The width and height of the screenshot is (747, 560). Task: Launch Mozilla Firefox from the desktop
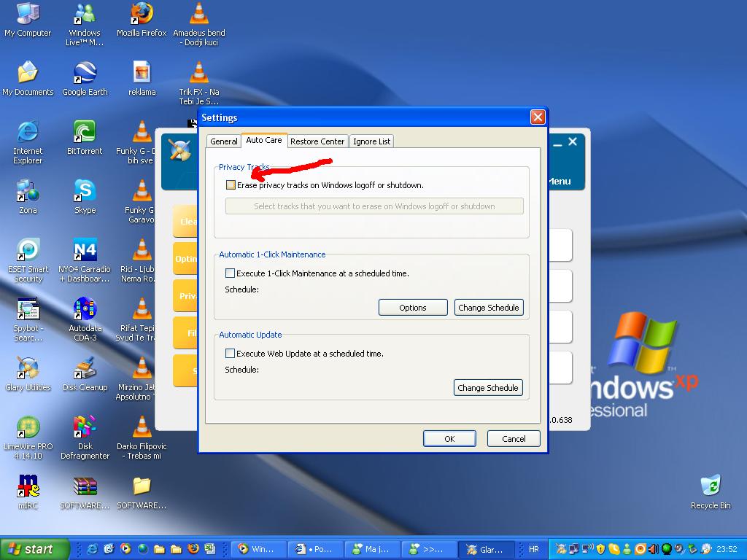pos(142,15)
